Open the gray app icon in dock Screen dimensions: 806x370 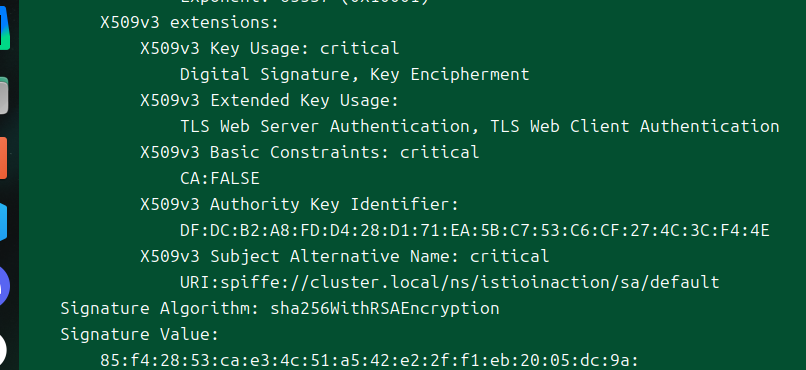tap(4, 96)
